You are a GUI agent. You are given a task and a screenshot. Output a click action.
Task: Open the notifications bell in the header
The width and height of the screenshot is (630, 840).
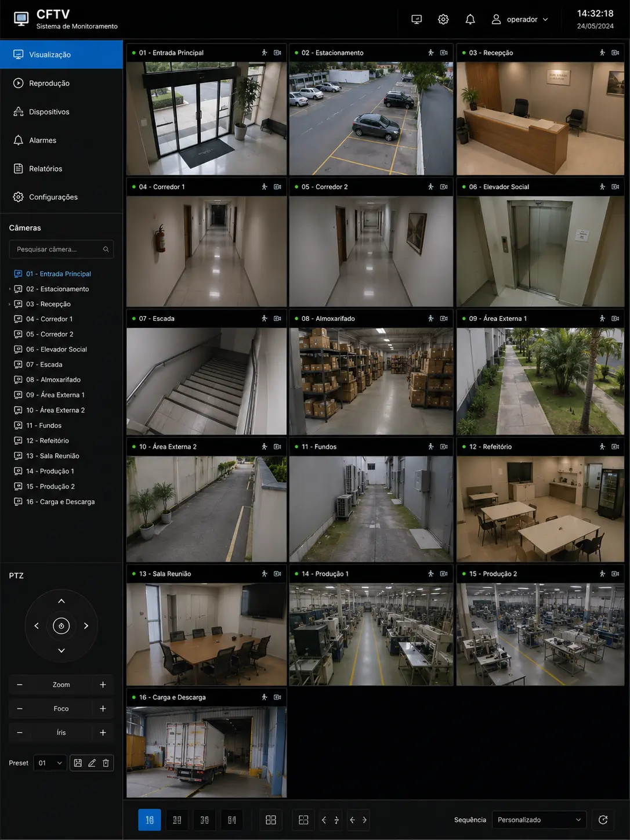tap(470, 19)
